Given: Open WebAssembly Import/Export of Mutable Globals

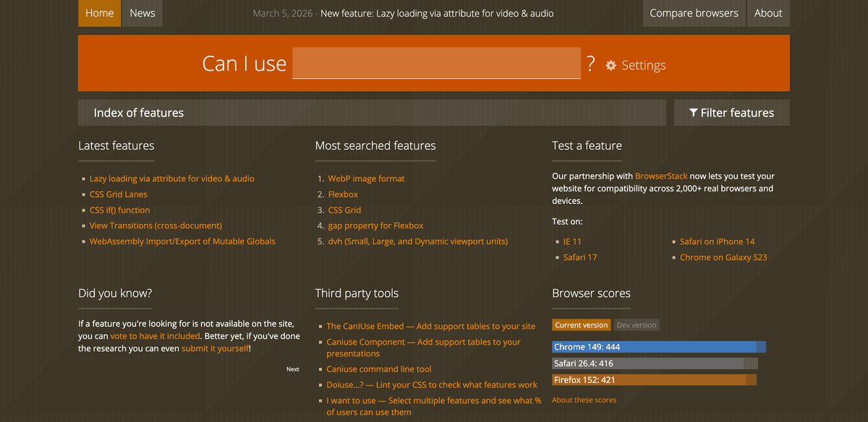Looking at the screenshot, I should (x=182, y=241).
